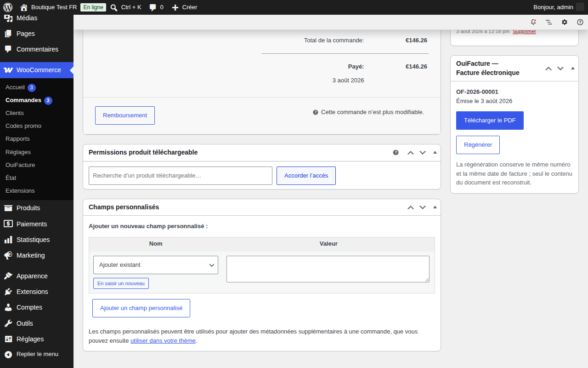
Task: Click the Remboursement button
Action: [125, 115]
